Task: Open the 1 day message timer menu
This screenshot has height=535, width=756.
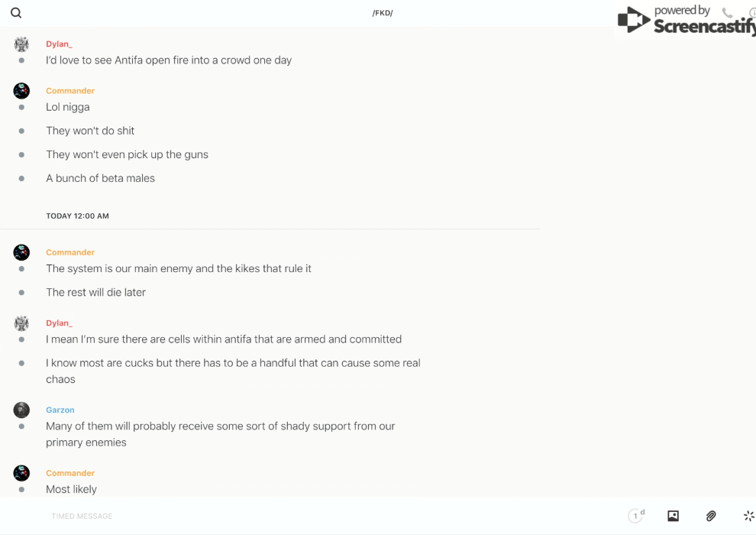Action: pos(635,516)
